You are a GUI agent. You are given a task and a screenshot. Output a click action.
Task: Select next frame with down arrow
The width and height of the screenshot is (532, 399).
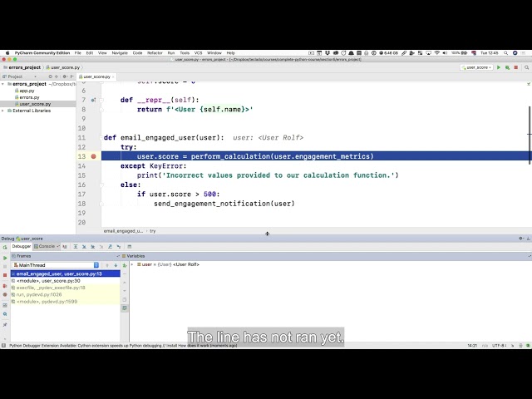[x=116, y=265]
